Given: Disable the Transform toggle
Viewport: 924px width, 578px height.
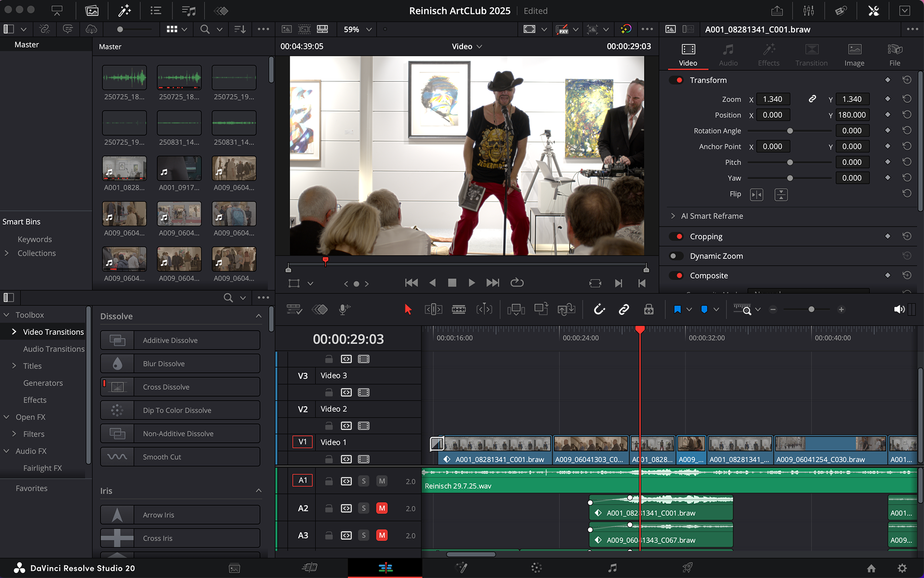Looking at the screenshot, I should point(676,80).
